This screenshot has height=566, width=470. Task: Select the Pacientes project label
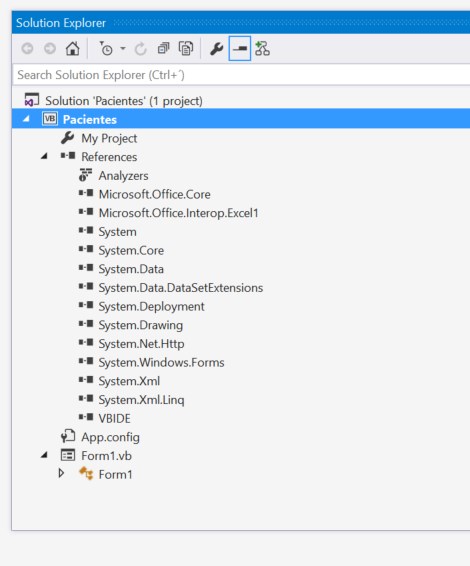coord(90,119)
